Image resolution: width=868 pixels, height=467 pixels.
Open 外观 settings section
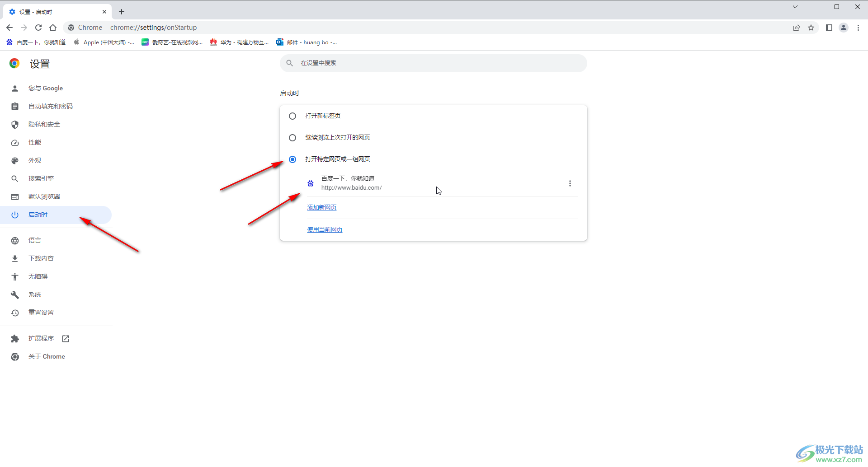(56, 160)
